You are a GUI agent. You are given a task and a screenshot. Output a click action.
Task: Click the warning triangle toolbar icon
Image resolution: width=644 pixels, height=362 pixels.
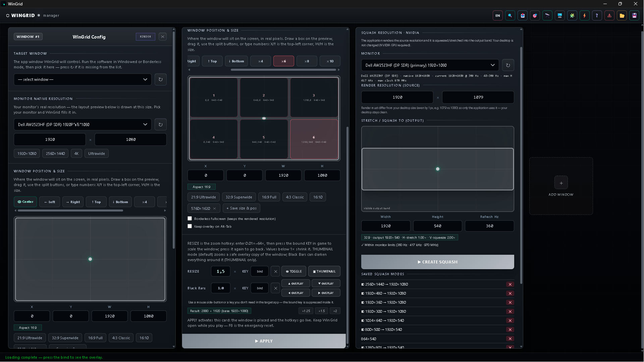(x=609, y=15)
